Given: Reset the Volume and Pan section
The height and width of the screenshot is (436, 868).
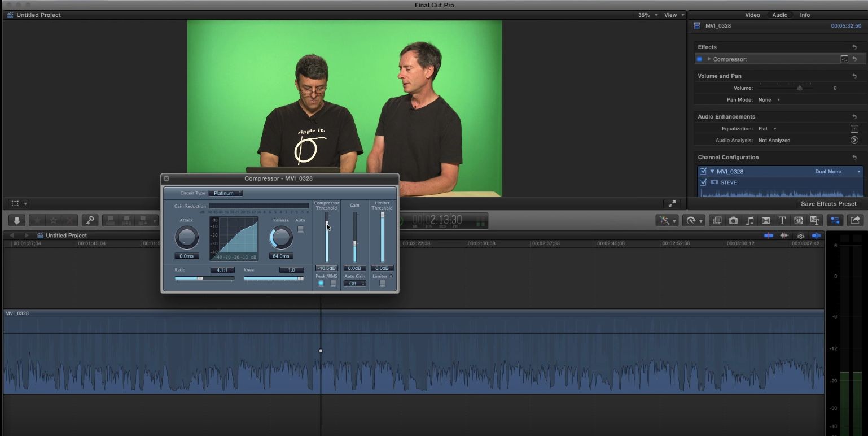Looking at the screenshot, I should click(x=854, y=76).
